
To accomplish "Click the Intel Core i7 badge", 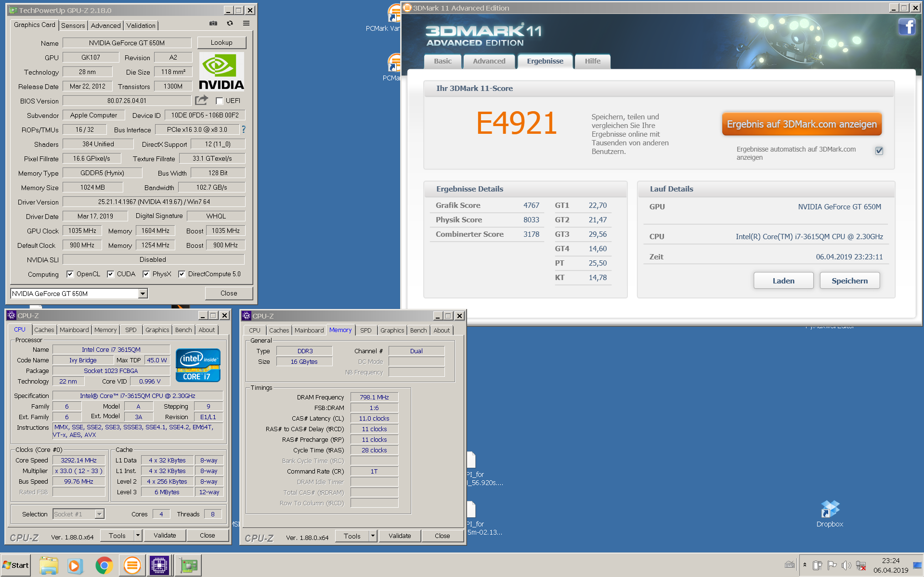I will point(198,365).
